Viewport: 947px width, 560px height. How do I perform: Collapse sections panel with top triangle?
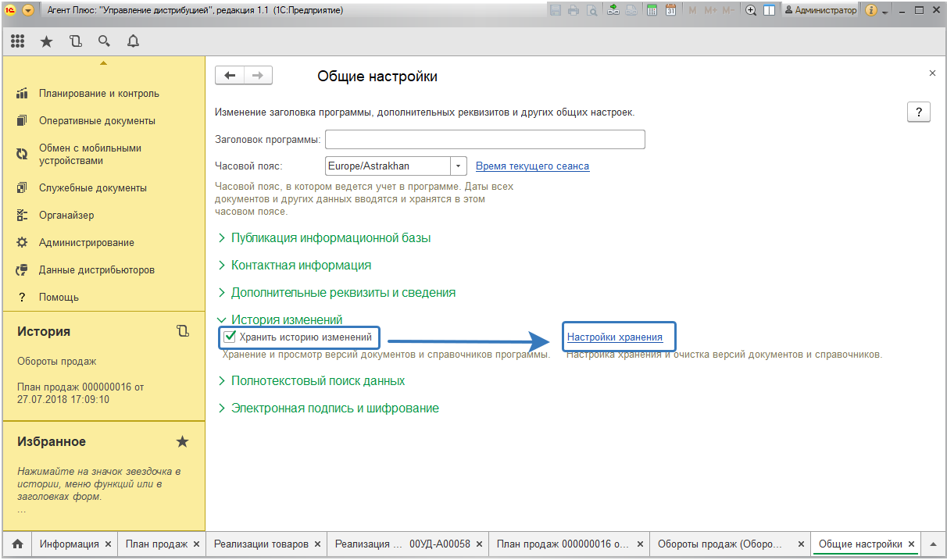(103, 62)
